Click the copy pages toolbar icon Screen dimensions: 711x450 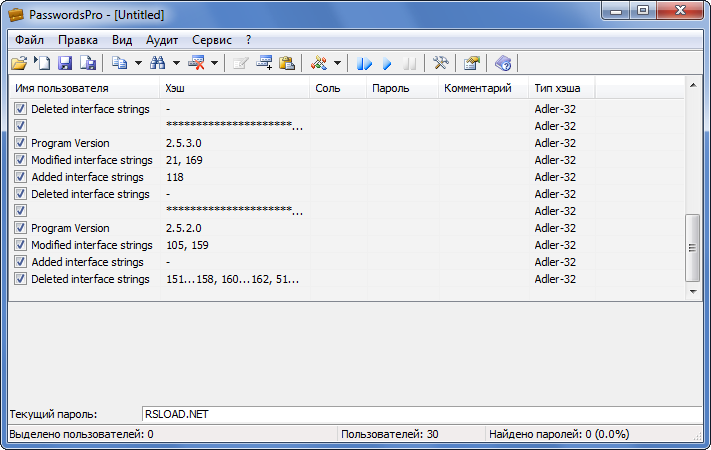(x=120, y=63)
